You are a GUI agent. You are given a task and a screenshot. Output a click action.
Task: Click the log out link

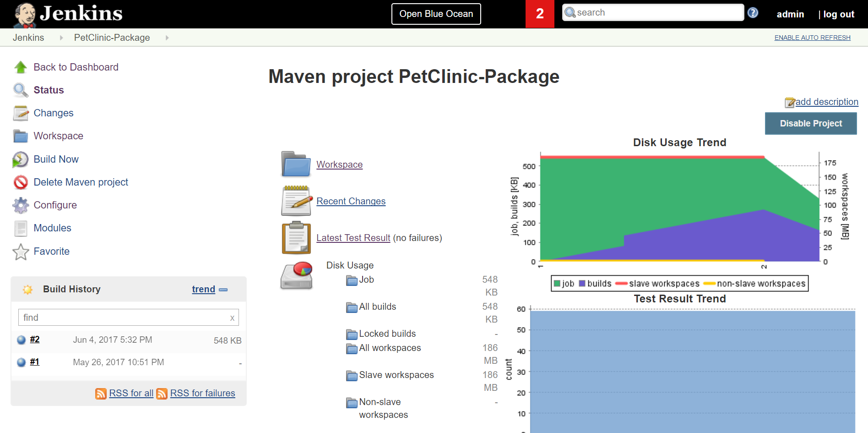839,14
